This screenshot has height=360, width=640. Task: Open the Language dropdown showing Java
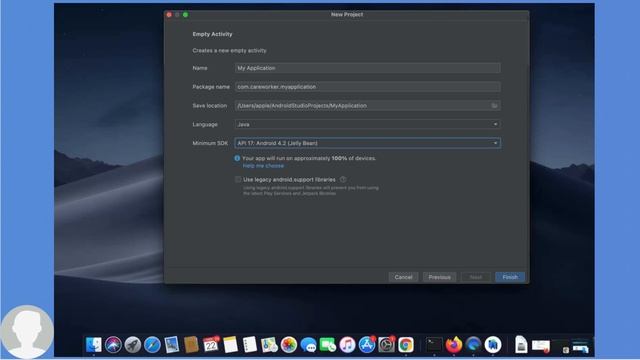367,124
